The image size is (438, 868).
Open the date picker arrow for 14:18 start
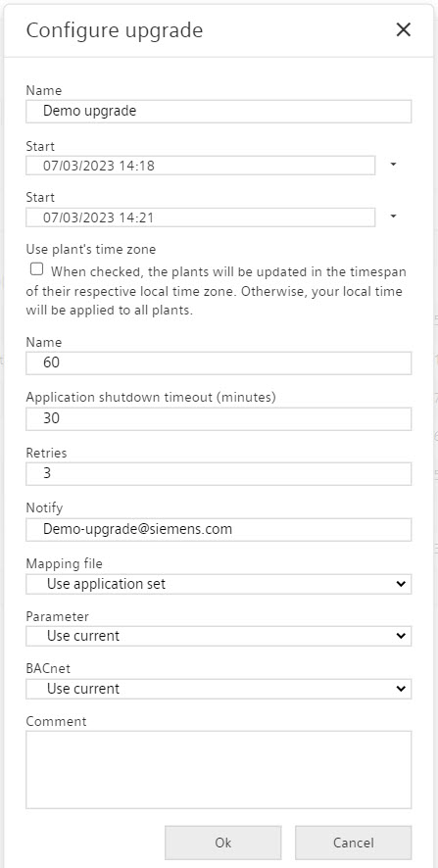[x=393, y=165]
